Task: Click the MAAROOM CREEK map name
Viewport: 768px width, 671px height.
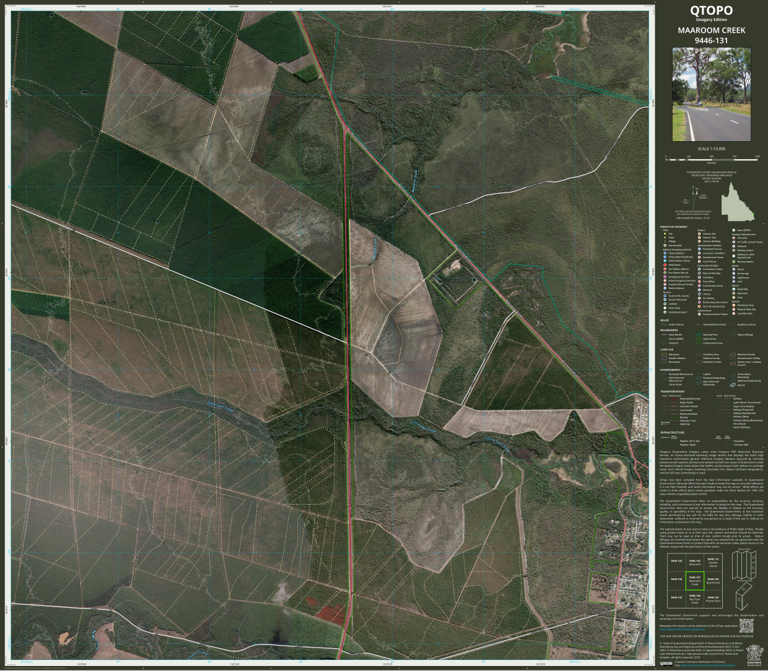Action: (711, 30)
